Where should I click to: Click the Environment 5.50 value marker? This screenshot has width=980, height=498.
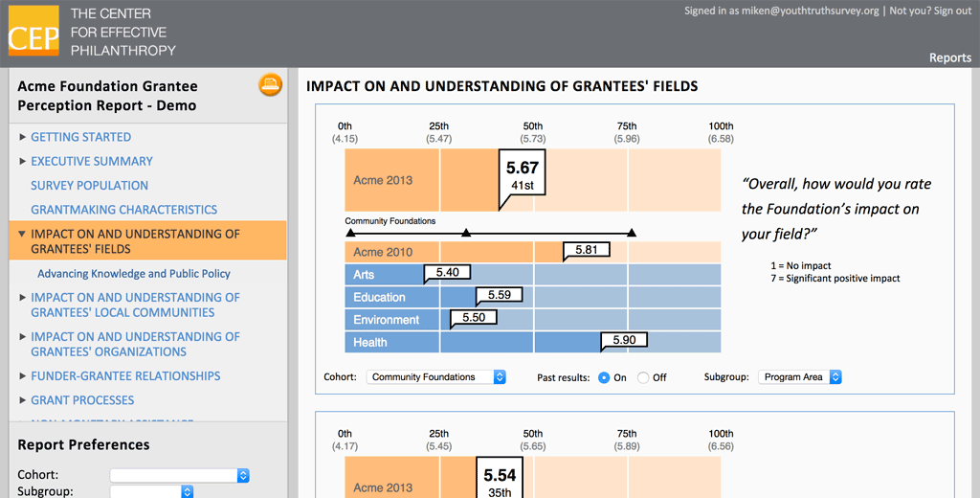tap(473, 318)
